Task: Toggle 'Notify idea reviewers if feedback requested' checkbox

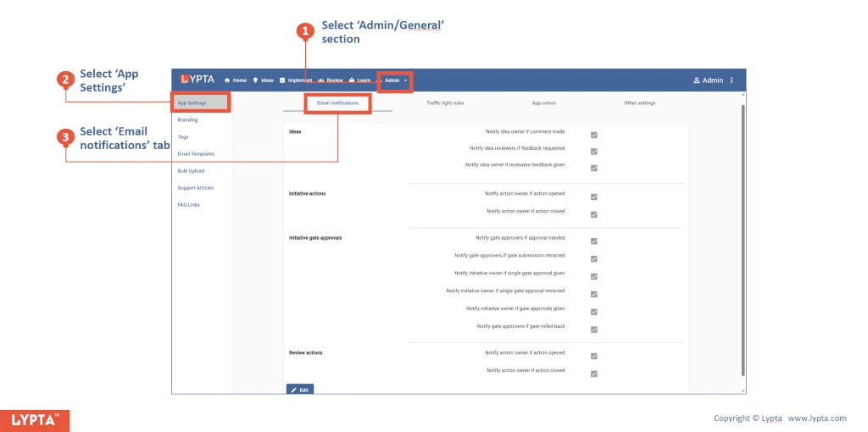Action: (x=594, y=152)
